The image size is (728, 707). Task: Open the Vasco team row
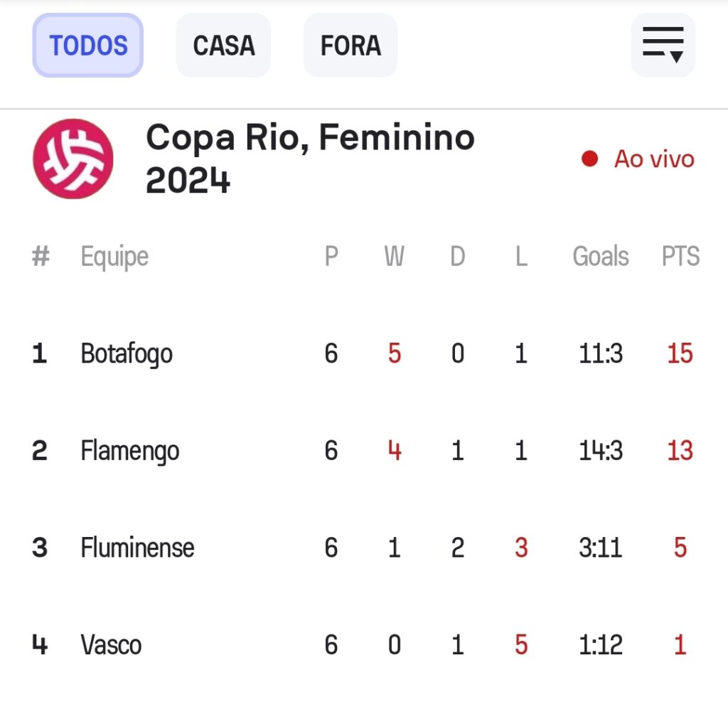[x=364, y=644]
